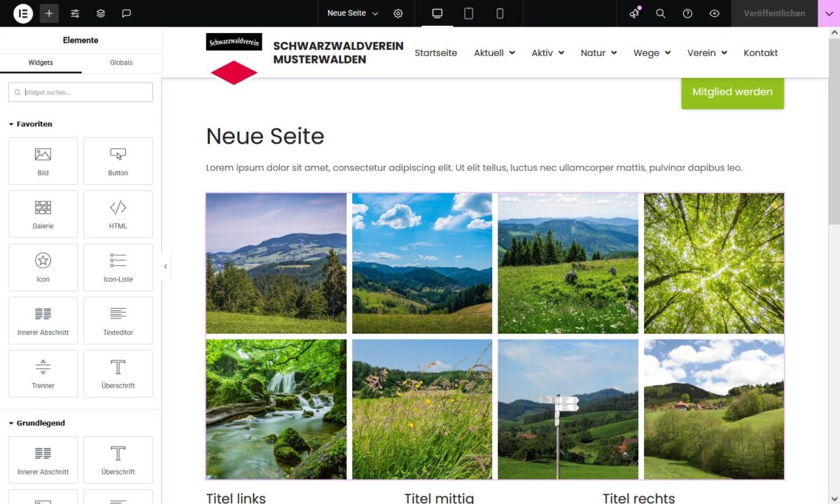Viewport: 840px width, 504px height.
Task: Open the finder search icon
Action: pyautogui.click(x=661, y=13)
